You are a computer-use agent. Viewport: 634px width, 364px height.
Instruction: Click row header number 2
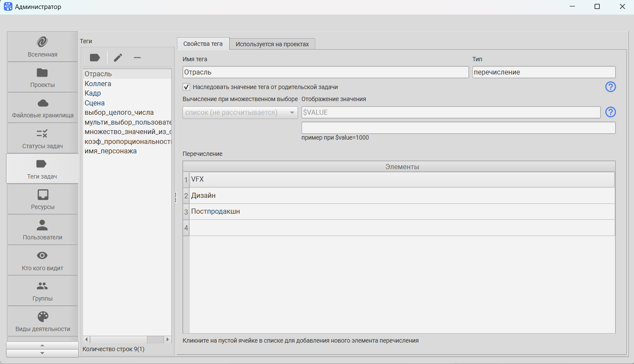pos(186,196)
